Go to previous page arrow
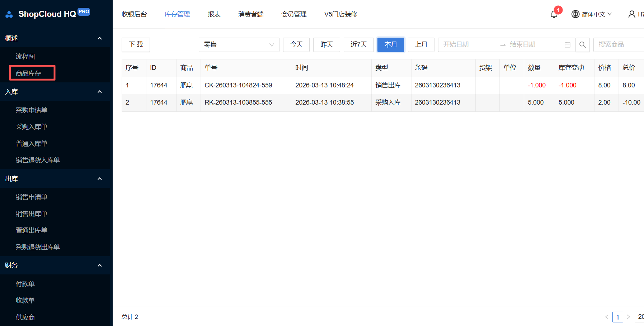This screenshot has width=644, height=326. click(x=607, y=317)
